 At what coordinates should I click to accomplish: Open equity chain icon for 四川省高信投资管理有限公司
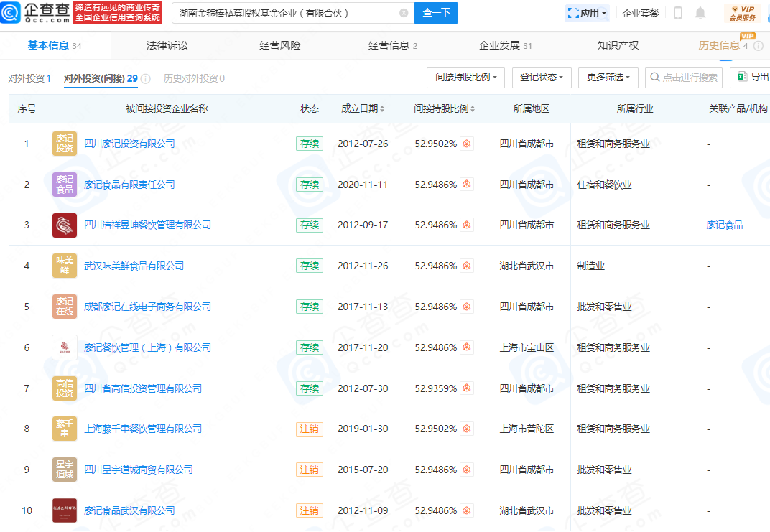click(x=467, y=388)
